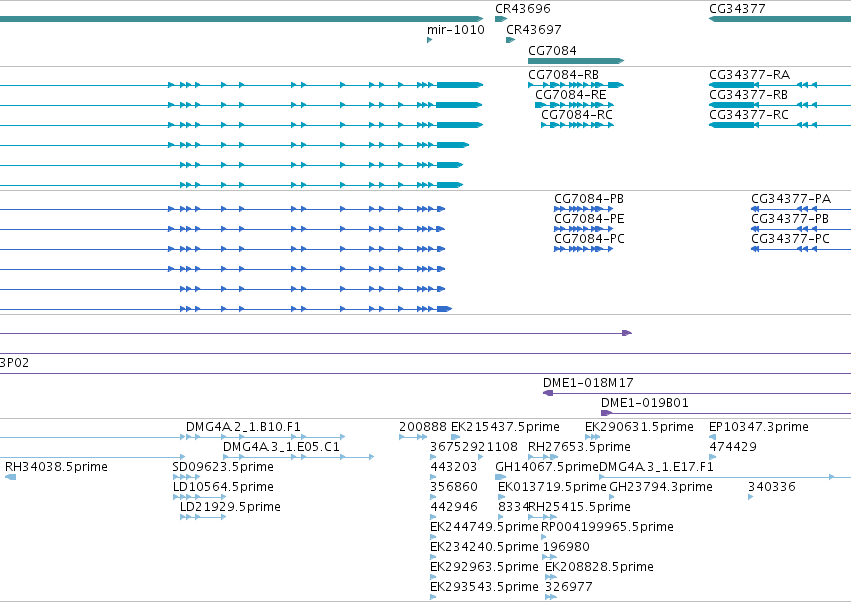851x602 pixels.
Task: Select the 442946 feature label
Action: pos(454,507)
